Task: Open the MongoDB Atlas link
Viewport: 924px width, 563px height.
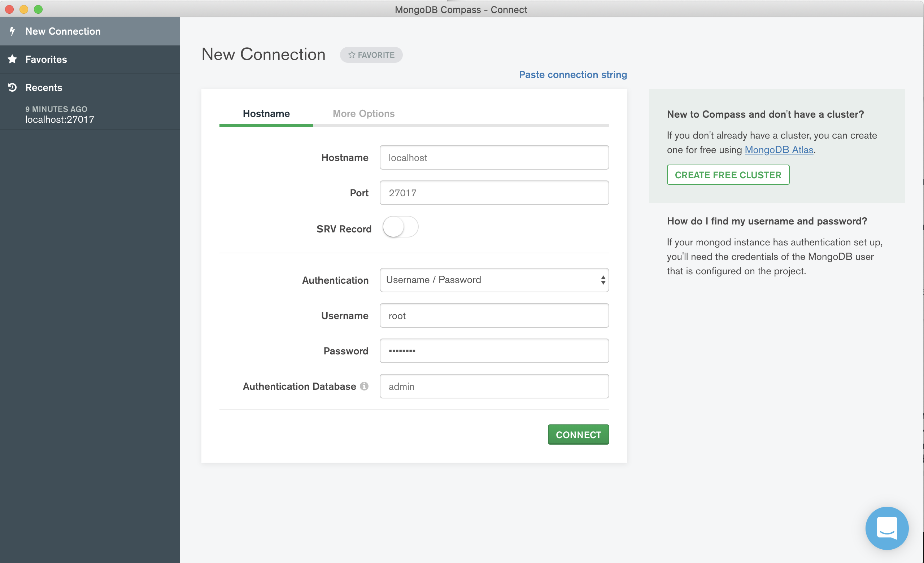Action: [x=779, y=150]
